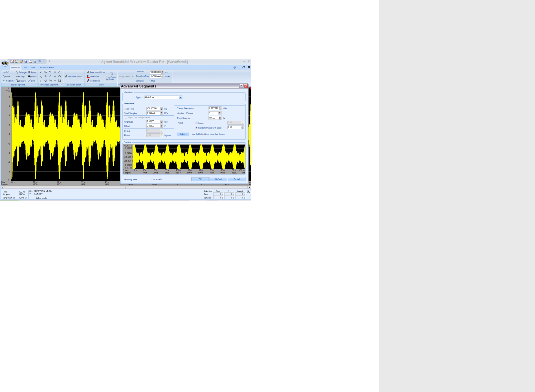This screenshot has width=535, height=392.
Task: Open the Agilent application orb menu
Action: [5, 63]
